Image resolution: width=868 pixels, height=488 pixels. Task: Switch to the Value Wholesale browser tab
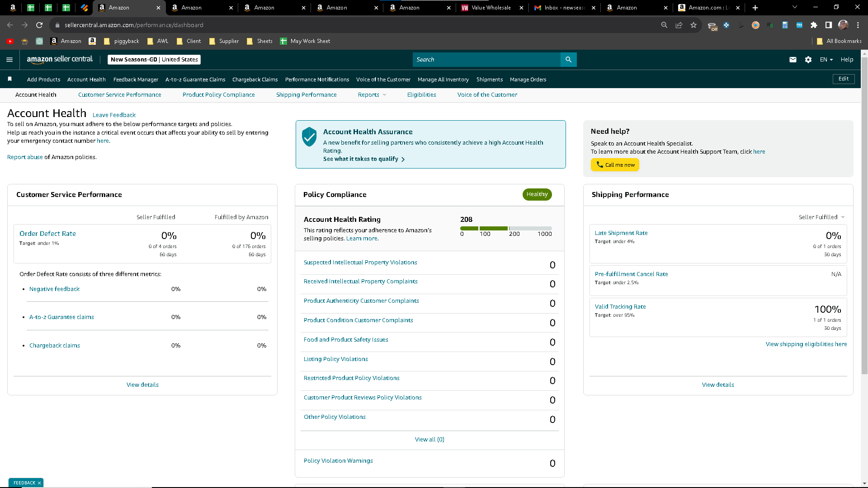491,8
